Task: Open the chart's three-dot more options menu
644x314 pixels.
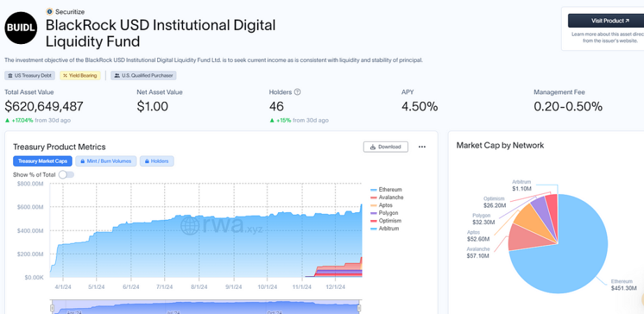Action: click(x=422, y=147)
